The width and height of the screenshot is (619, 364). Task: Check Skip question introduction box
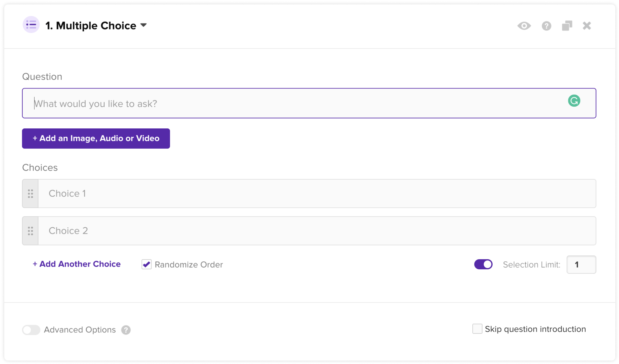coord(477,329)
